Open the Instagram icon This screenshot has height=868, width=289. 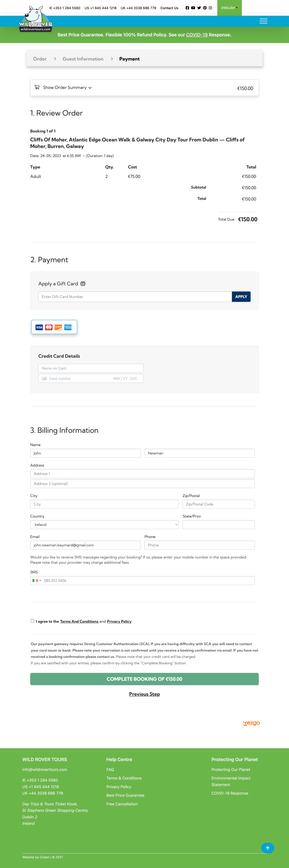point(210,8)
